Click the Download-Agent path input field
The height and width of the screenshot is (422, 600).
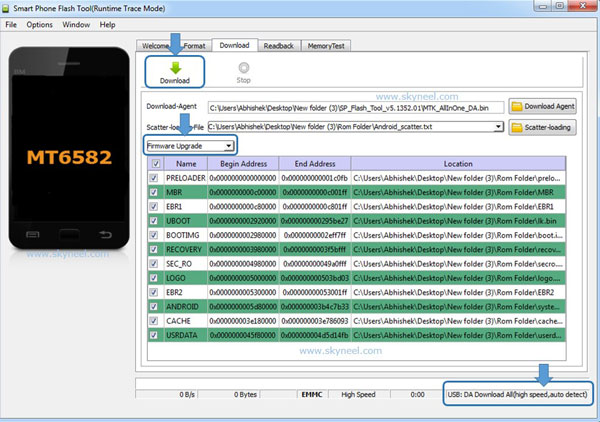point(356,108)
